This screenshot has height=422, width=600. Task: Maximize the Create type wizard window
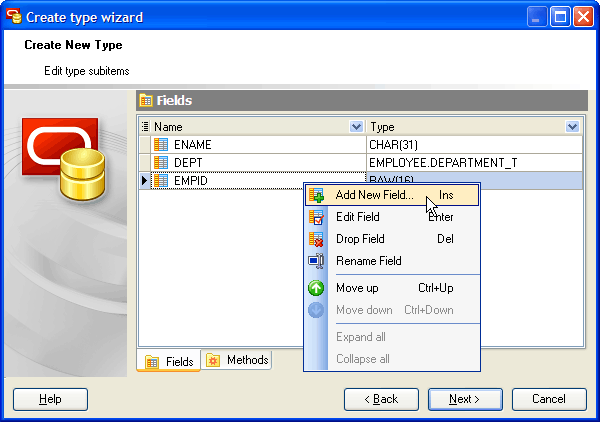tap(560, 17)
